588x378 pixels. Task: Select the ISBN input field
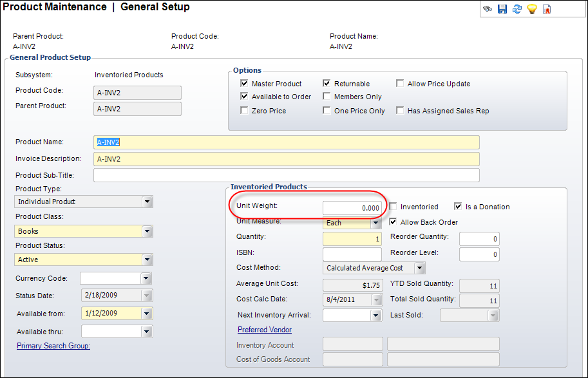point(352,254)
